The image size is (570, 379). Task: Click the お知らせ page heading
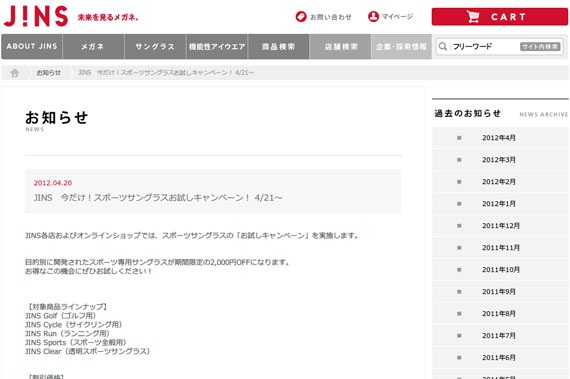coord(57,117)
